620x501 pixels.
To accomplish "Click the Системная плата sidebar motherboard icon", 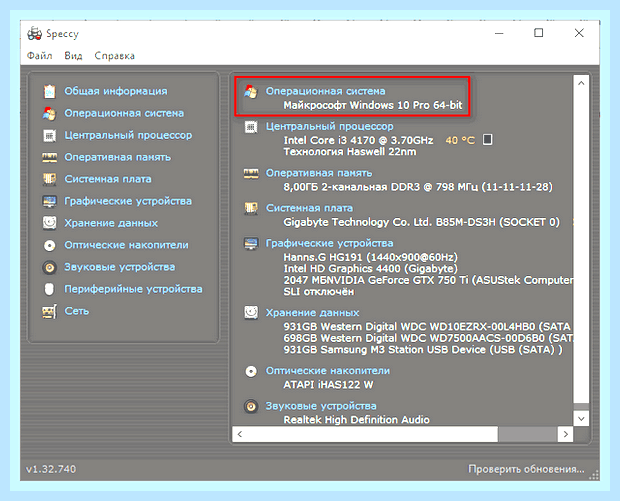I will [x=49, y=179].
